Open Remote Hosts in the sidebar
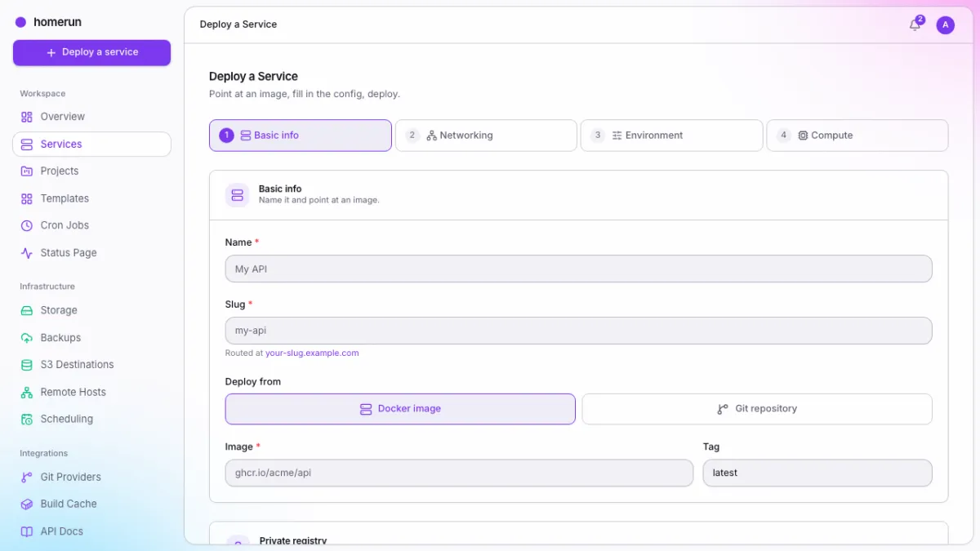Image resolution: width=980 pixels, height=551 pixels. (91, 392)
